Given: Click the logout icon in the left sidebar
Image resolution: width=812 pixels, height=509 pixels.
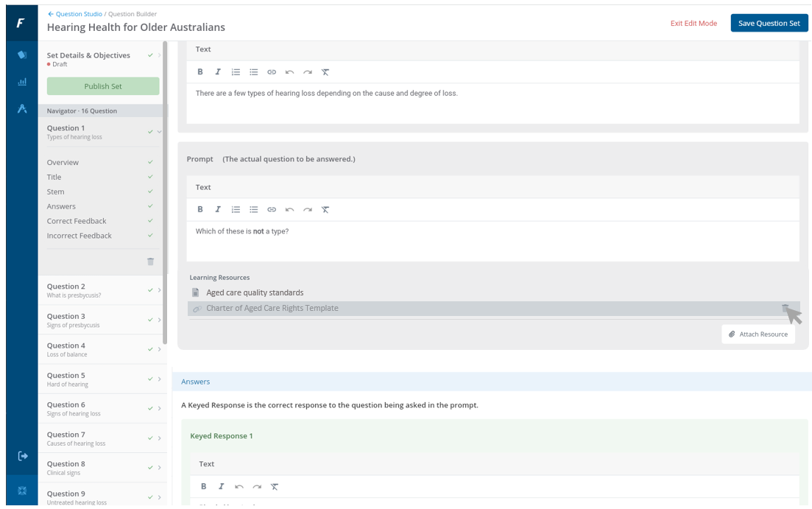Looking at the screenshot, I should pyautogui.click(x=22, y=456).
